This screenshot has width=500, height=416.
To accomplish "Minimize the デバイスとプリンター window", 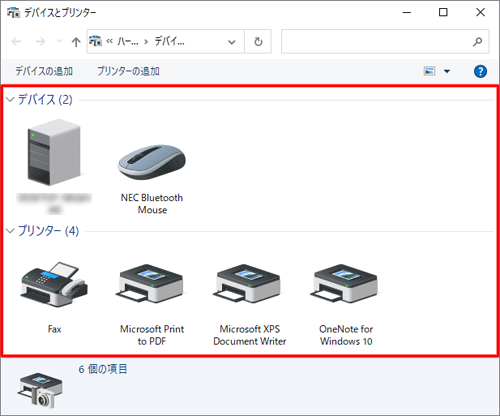I will coord(407,13).
